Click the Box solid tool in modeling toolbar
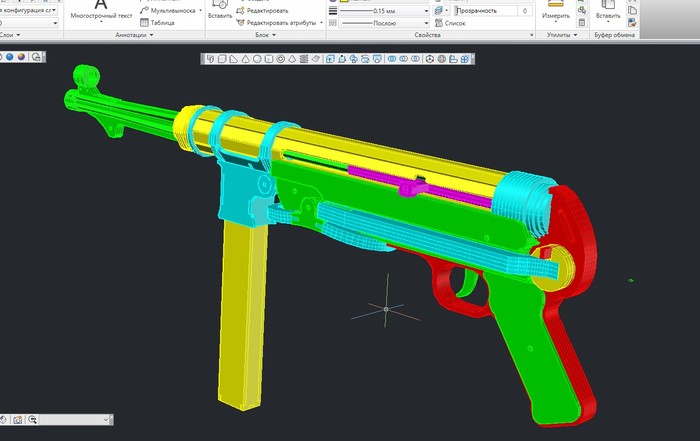This screenshot has width=700, height=441. [x=221, y=59]
